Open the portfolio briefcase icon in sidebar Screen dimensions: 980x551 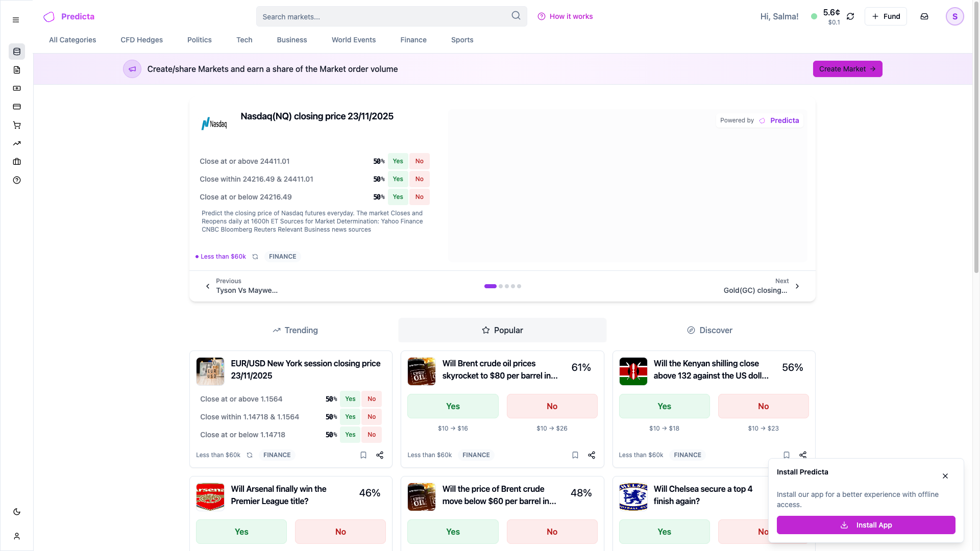point(17,162)
